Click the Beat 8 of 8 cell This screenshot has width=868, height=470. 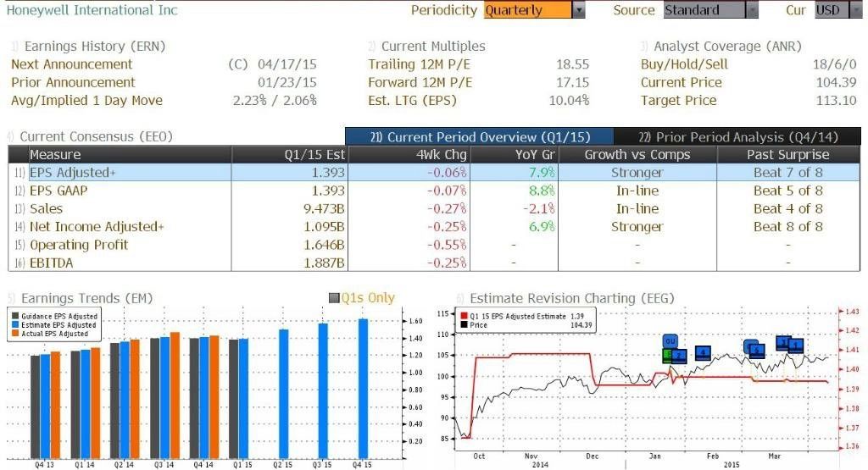pos(787,227)
